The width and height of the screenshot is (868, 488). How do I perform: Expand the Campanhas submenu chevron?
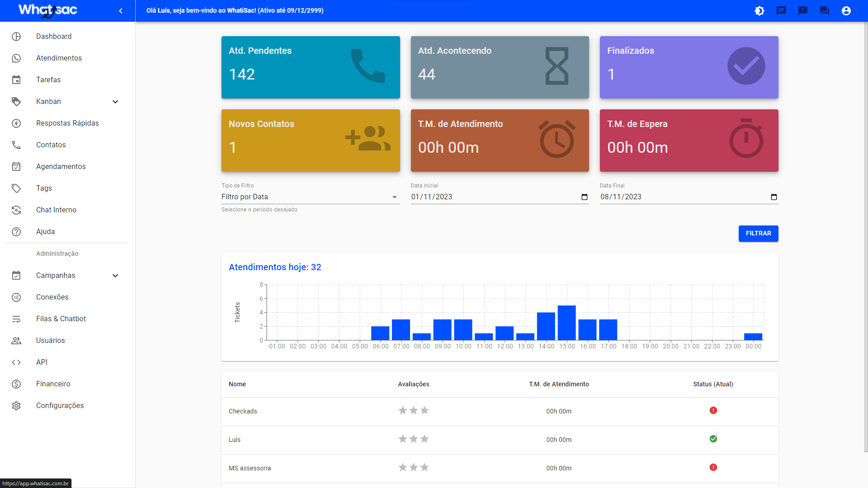point(115,276)
